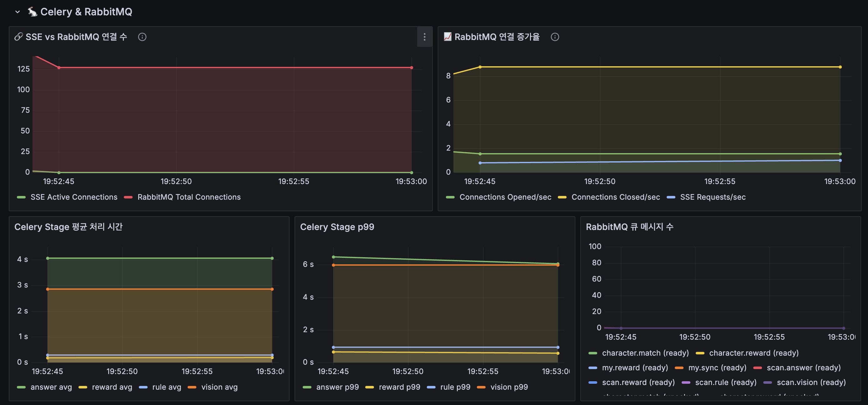Screen dimensions: 868x405
Task: Click link icon beside SSE vs RabbitMQ title
Action: [18, 37]
